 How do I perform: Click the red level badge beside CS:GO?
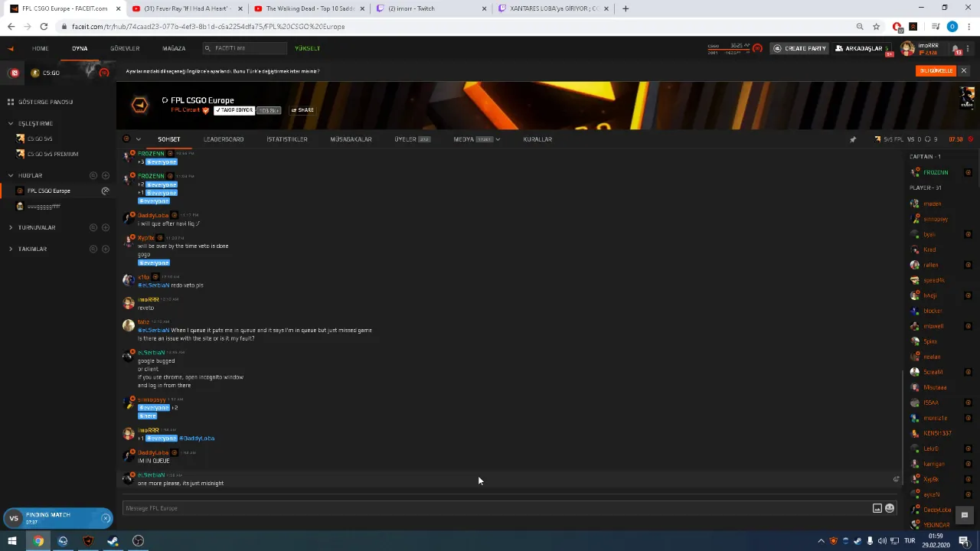pyautogui.click(x=104, y=73)
